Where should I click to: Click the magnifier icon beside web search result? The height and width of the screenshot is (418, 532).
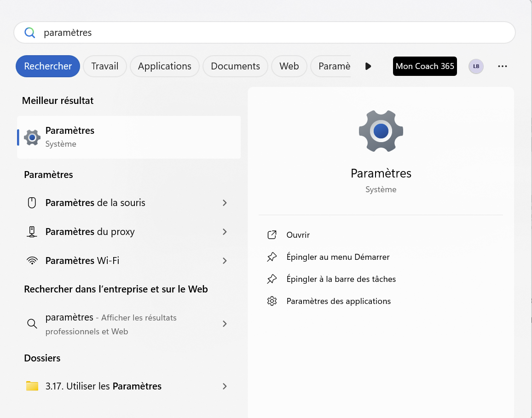(32, 324)
